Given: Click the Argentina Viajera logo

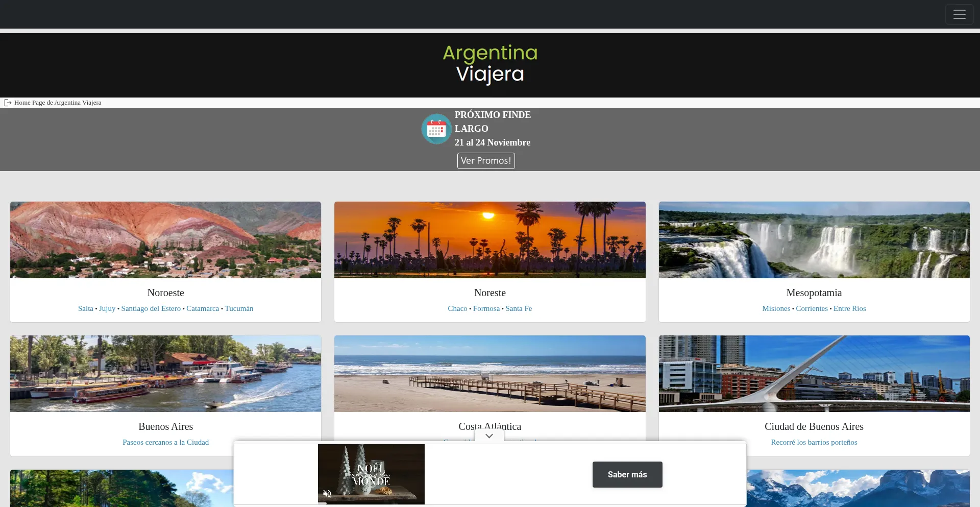Looking at the screenshot, I should 490,64.
